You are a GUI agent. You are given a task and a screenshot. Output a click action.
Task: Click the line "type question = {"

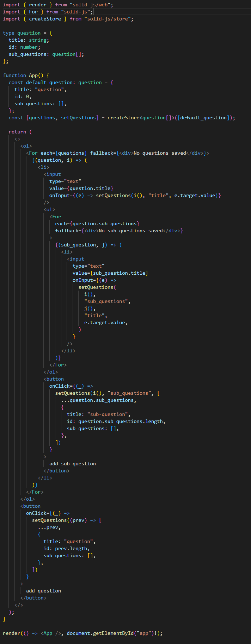click(27, 33)
